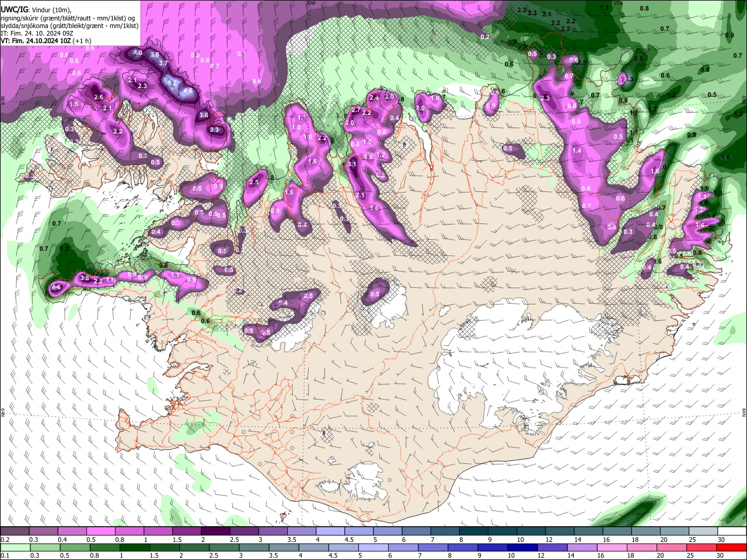The height and width of the screenshot is (560, 747).
Task: Click the '0.2' label under the snow legend row
Action: pyautogui.click(x=5, y=540)
